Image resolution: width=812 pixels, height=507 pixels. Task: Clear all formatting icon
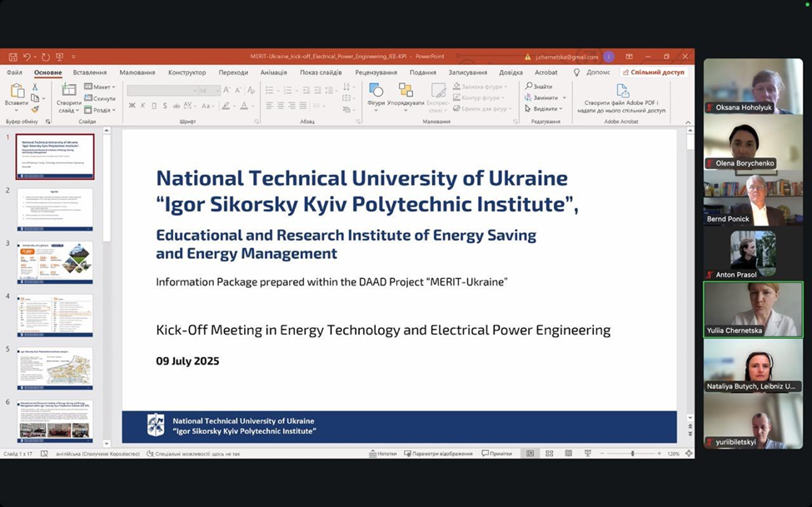click(252, 90)
